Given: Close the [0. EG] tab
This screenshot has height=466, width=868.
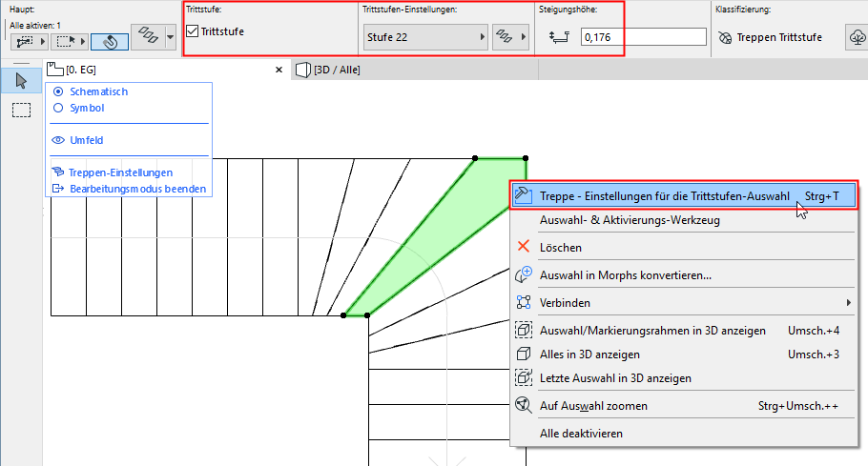Looking at the screenshot, I should click(x=279, y=70).
